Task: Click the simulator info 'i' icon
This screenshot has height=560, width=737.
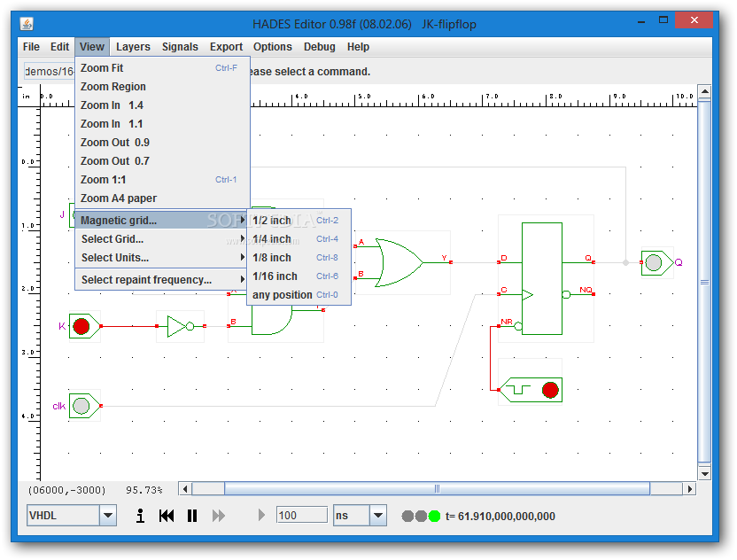Action: [x=140, y=516]
